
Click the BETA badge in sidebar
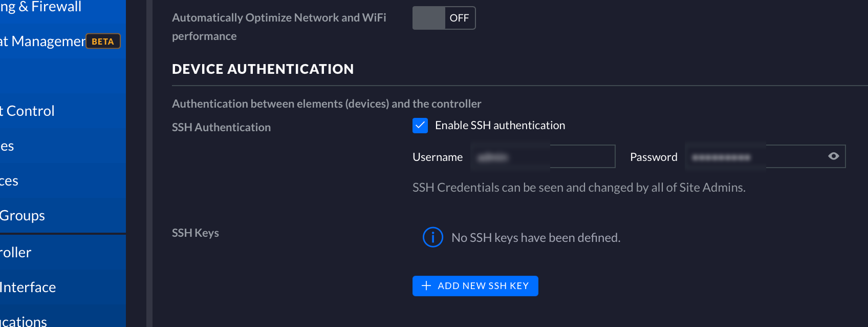103,42
